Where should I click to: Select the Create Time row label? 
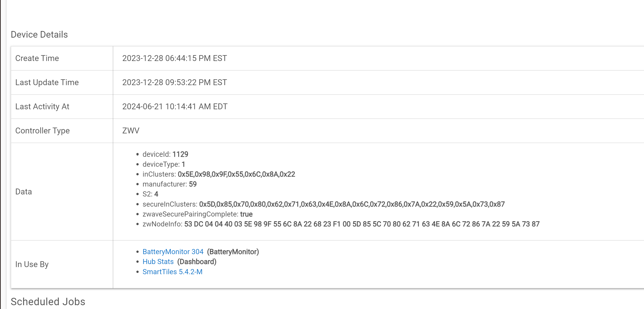click(x=37, y=58)
